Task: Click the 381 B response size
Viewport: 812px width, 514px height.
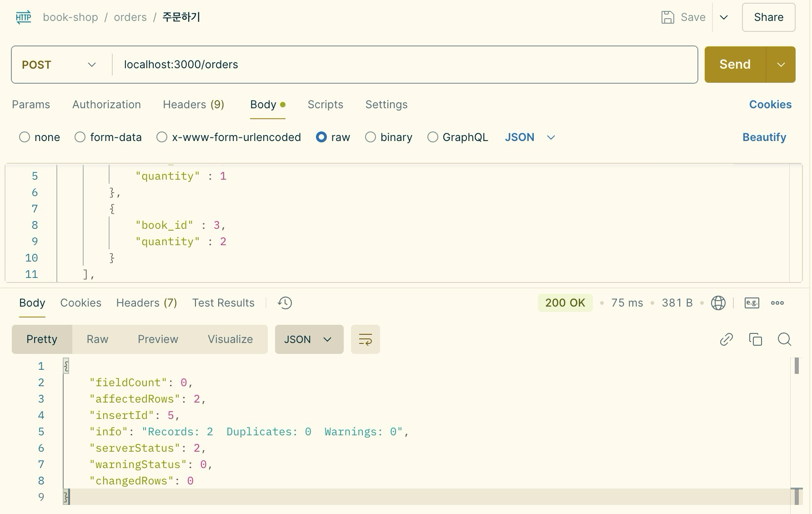Action: 677,303
